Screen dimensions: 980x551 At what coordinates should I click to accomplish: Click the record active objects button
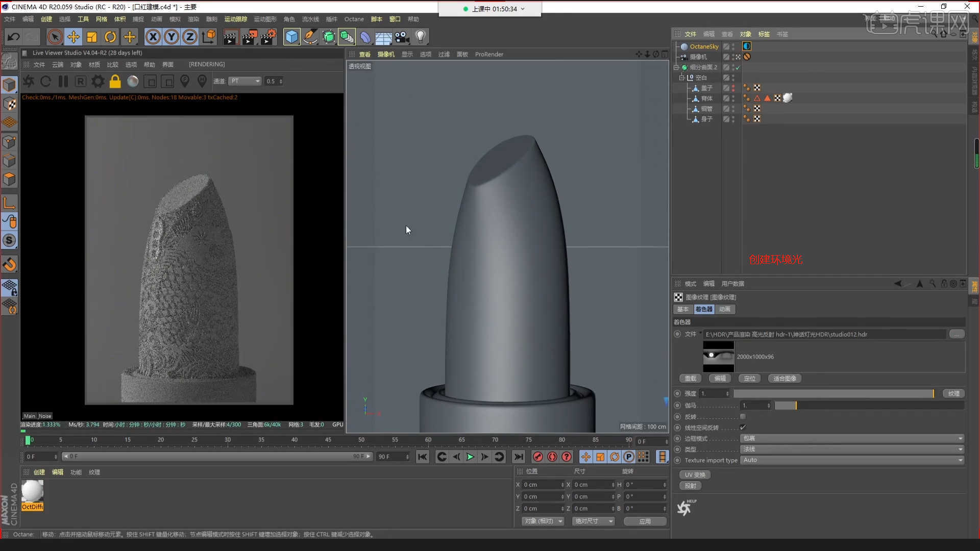pos(537,457)
